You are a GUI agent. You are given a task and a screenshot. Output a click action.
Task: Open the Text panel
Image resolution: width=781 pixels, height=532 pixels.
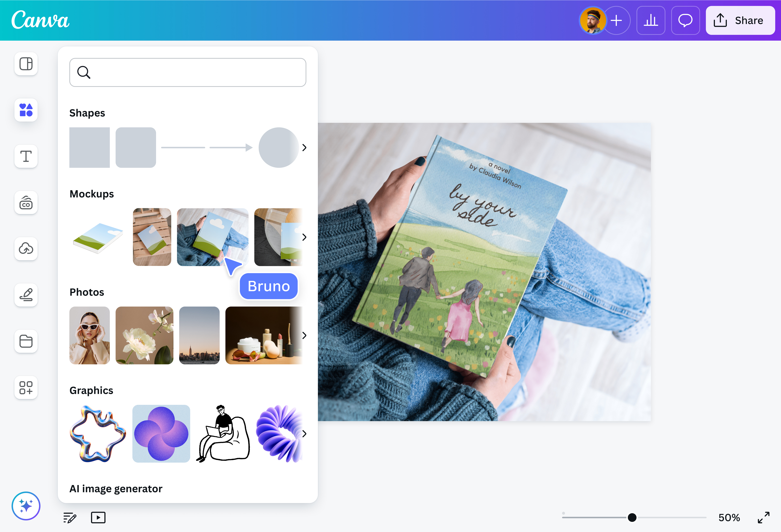pos(26,156)
